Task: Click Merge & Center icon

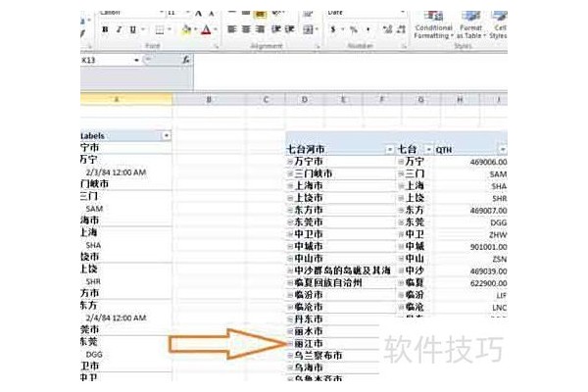Action: [x=308, y=29]
